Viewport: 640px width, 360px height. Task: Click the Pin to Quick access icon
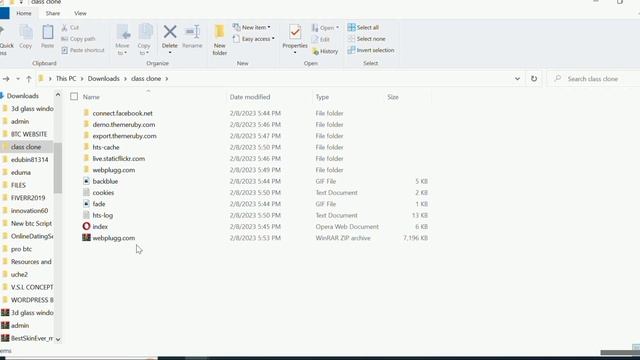[3, 33]
